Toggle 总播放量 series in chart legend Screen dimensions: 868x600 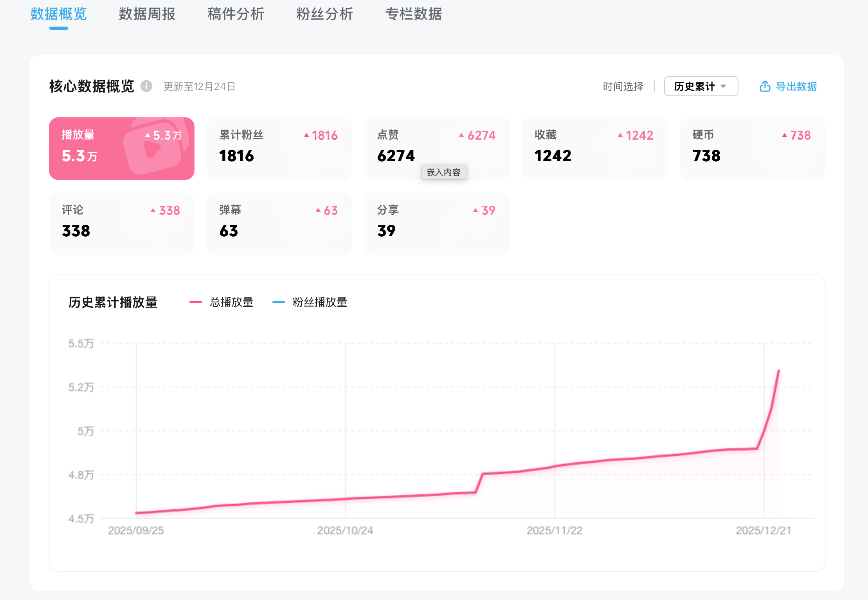231,302
